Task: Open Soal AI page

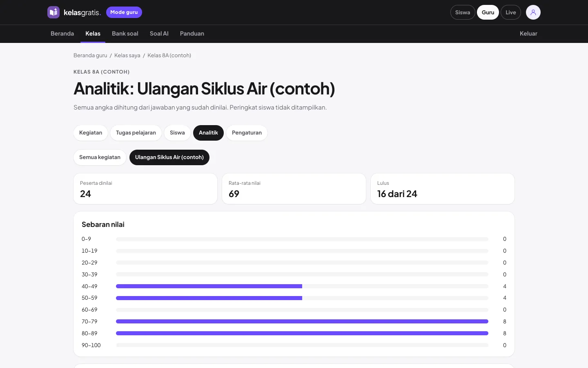Action: coord(159,34)
